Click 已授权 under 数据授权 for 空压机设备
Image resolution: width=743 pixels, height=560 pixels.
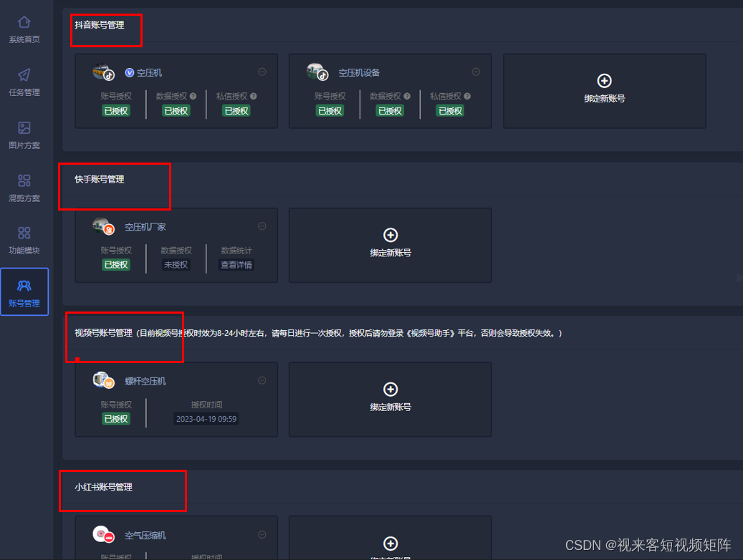pos(390,111)
